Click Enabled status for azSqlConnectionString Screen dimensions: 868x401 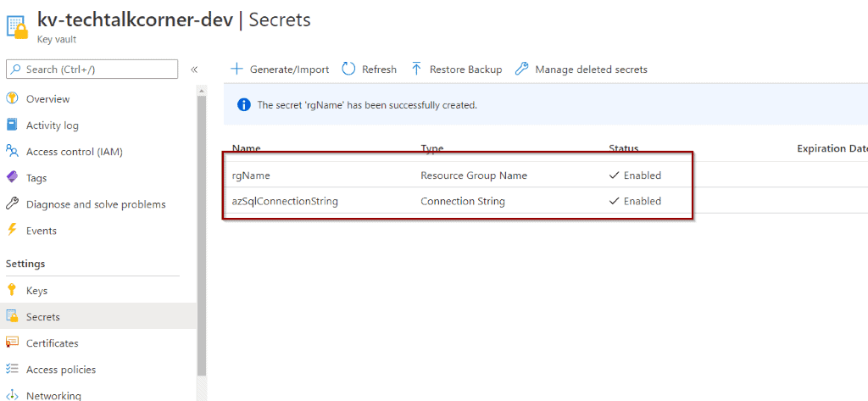tap(635, 202)
